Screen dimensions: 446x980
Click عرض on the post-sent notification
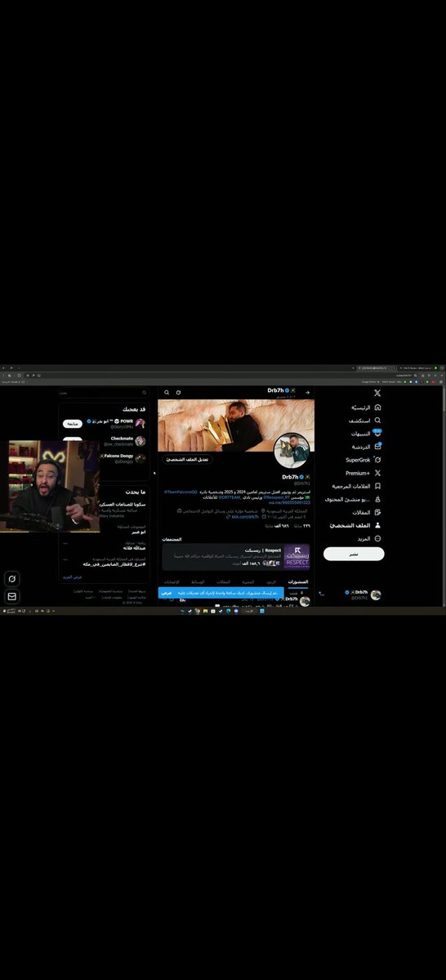(x=166, y=592)
